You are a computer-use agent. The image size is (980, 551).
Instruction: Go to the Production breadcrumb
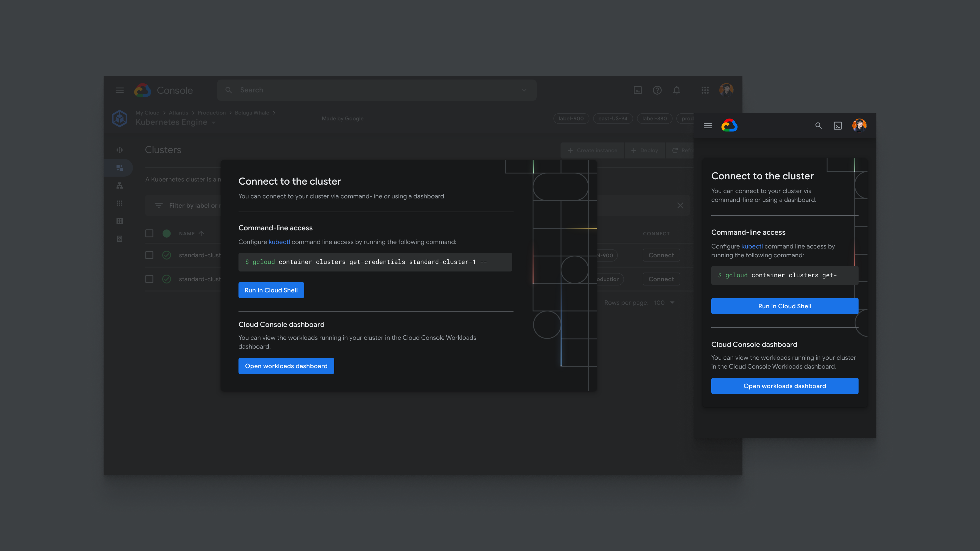coord(212,112)
